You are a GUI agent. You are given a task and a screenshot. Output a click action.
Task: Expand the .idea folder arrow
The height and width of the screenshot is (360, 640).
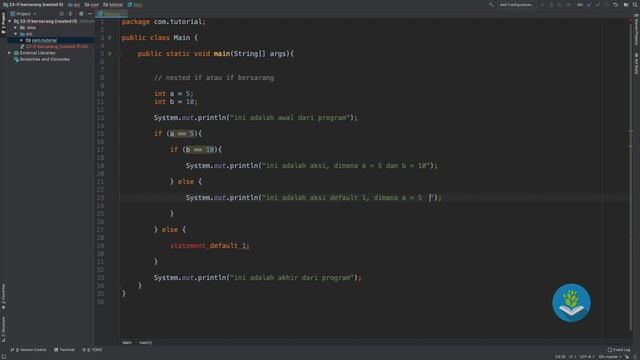coord(16,27)
